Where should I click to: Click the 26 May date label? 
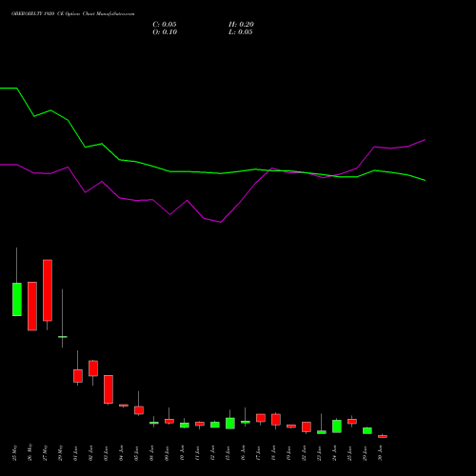coord(30,452)
